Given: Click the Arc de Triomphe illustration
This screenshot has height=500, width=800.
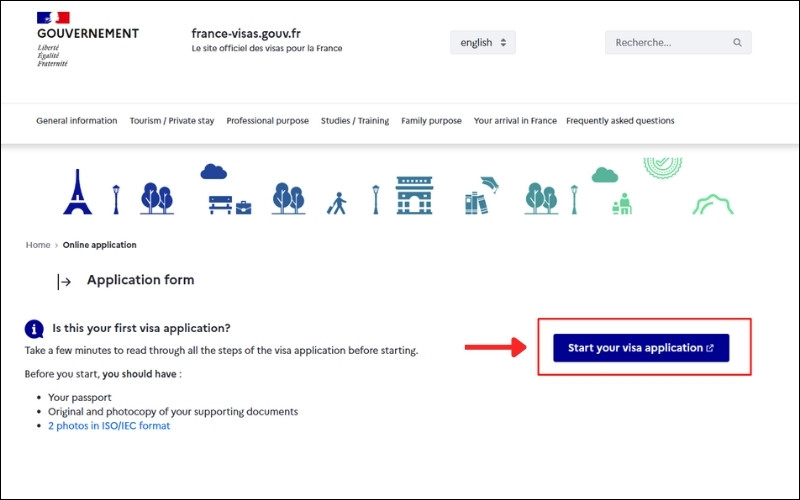Looking at the screenshot, I should point(414,195).
